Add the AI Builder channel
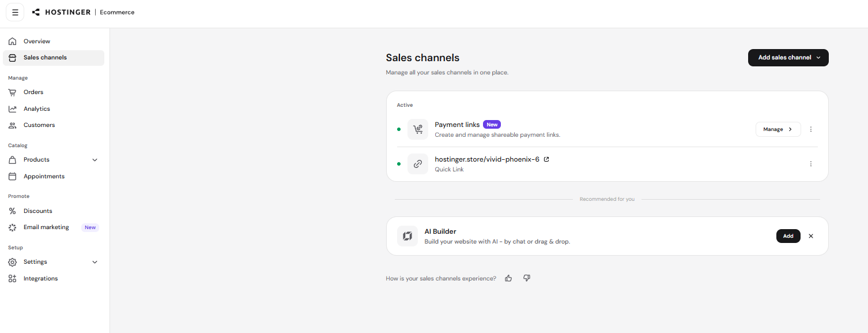The image size is (868, 333). pyautogui.click(x=788, y=236)
